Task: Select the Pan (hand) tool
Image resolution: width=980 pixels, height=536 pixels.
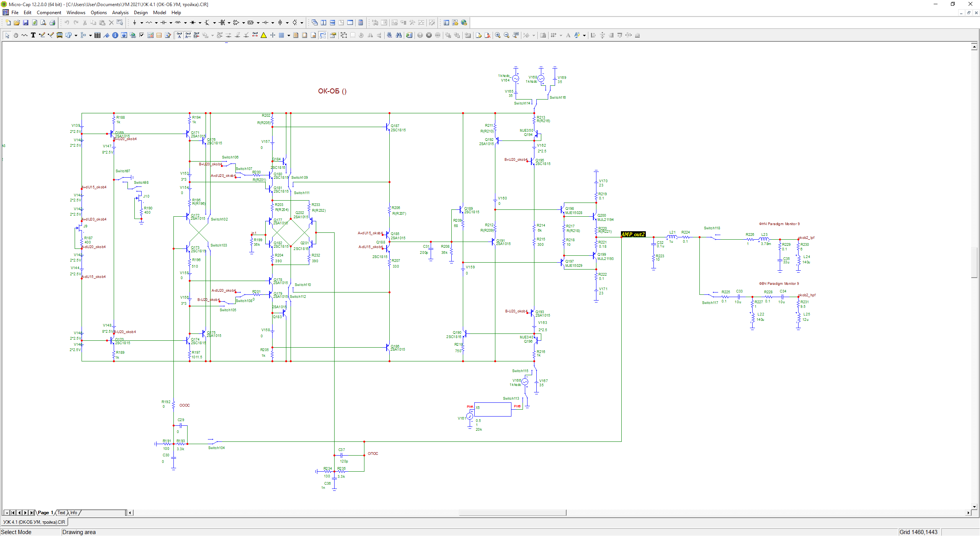Action: pyautogui.click(x=16, y=35)
